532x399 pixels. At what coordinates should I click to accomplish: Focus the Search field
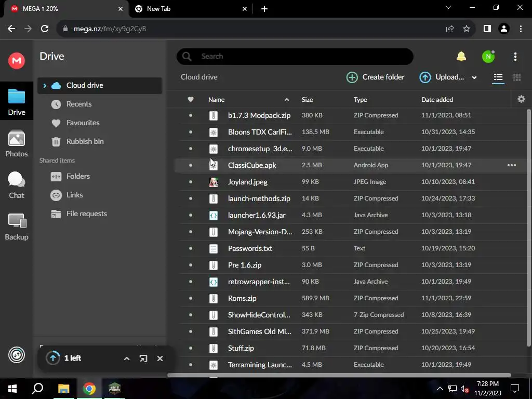pyautogui.click(x=295, y=56)
